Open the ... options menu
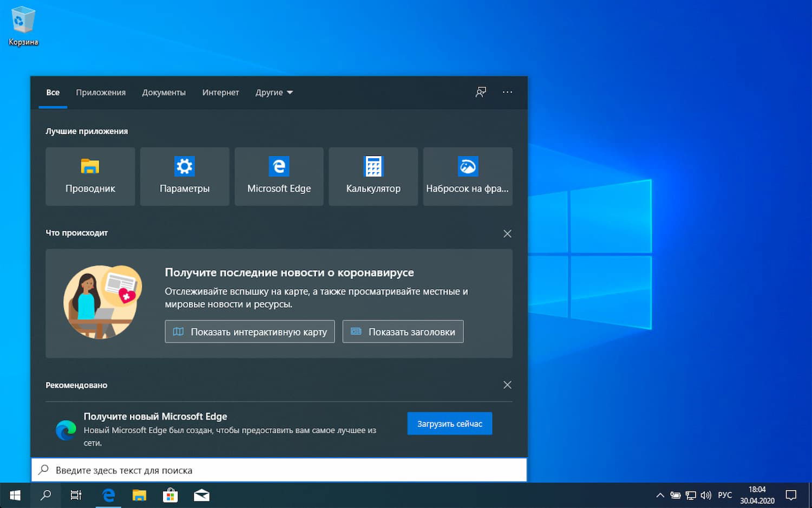This screenshot has height=508, width=812. point(507,92)
